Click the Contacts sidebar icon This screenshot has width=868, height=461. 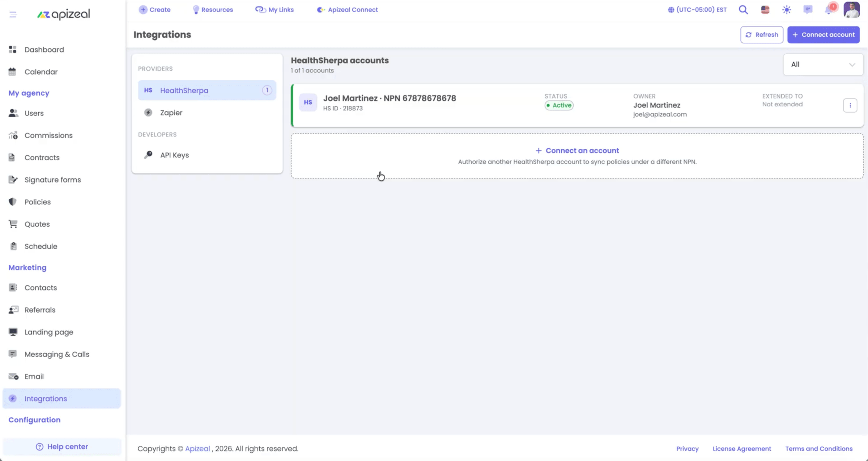(13, 287)
